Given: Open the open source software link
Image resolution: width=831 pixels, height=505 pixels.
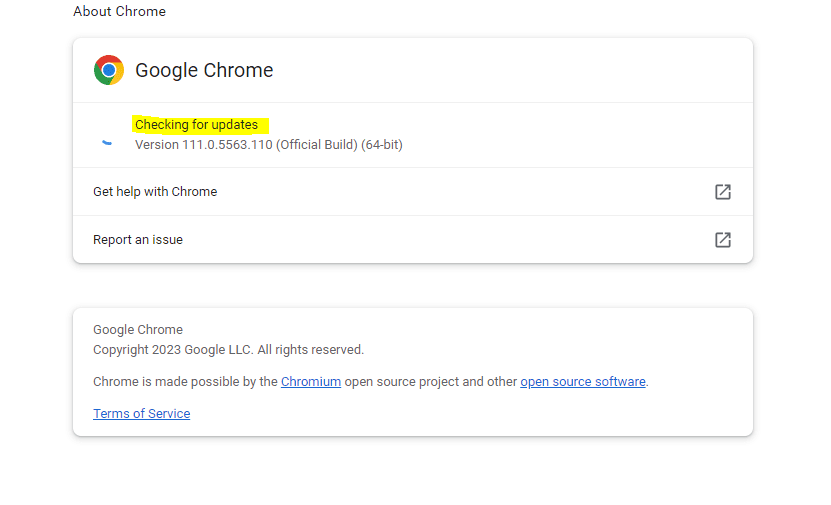Looking at the screenshot, I should (x=582, y=382).
